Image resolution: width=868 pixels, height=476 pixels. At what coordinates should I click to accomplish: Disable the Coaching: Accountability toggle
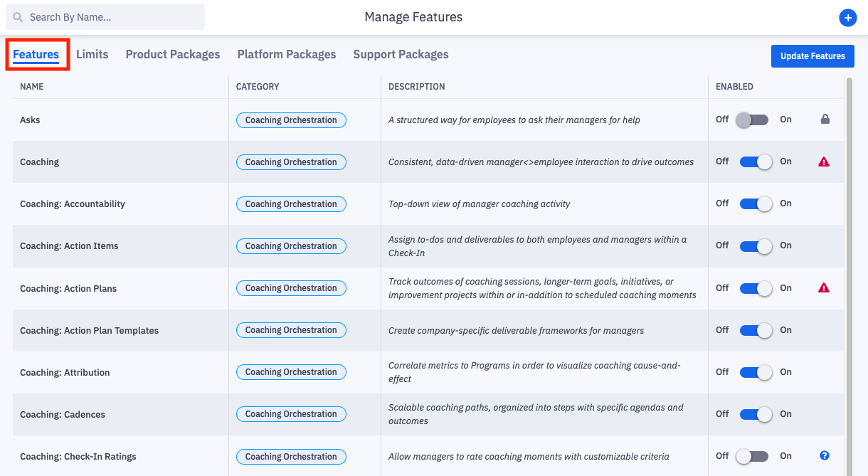(x=756, y=203)
